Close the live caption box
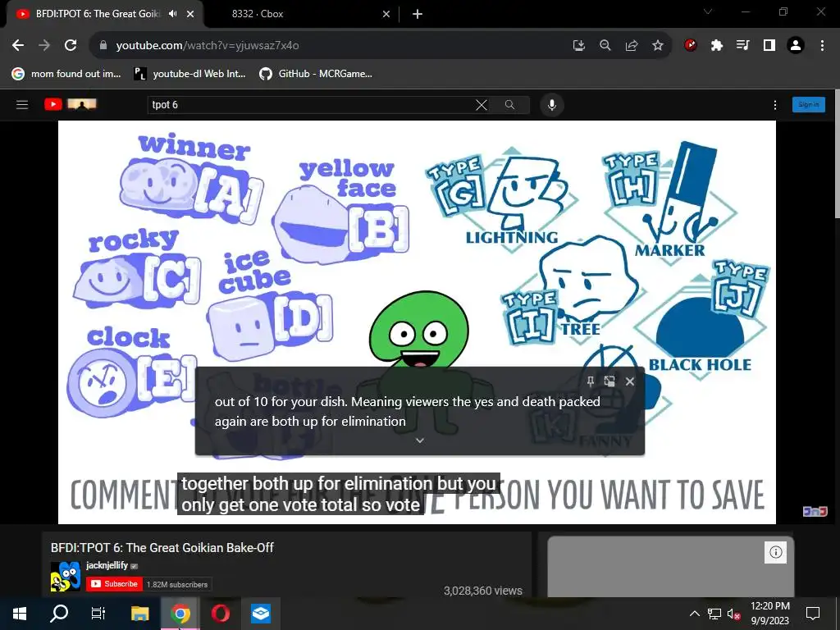The image size is (840, 630). tap(630, 381)
